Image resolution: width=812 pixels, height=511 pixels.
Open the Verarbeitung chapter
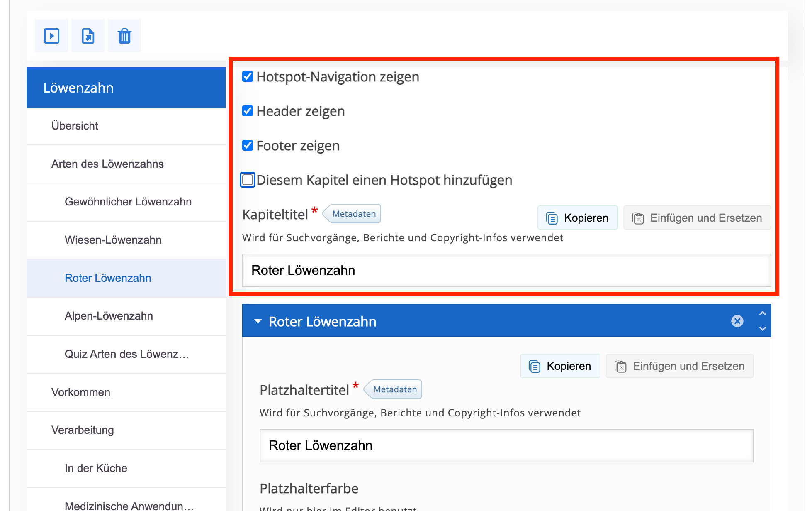126,430
